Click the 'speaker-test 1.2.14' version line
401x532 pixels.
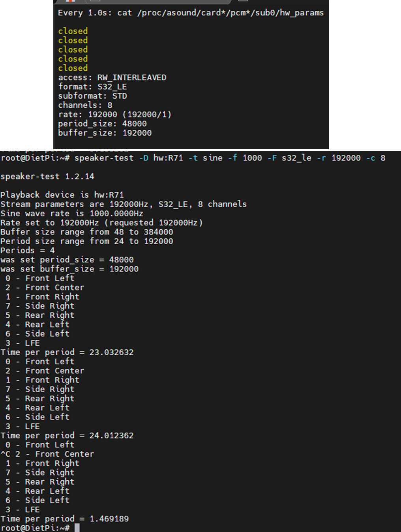[x=47, y=176]
